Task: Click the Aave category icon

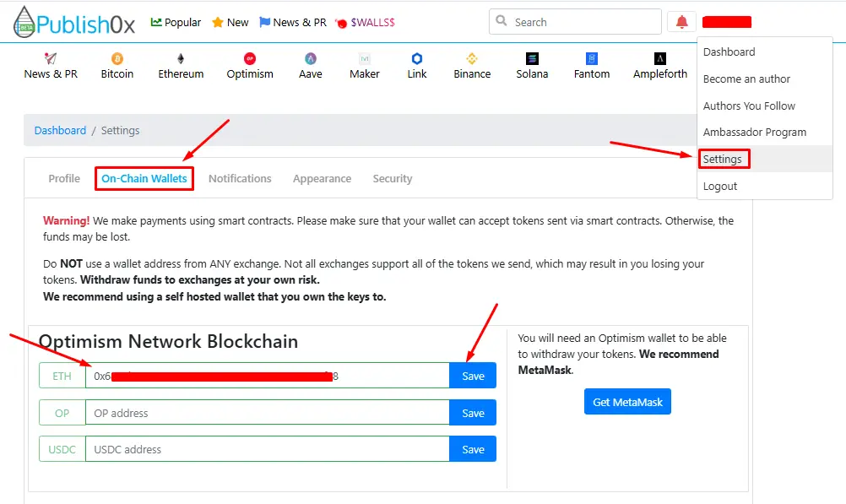Action: coord(310,58)
